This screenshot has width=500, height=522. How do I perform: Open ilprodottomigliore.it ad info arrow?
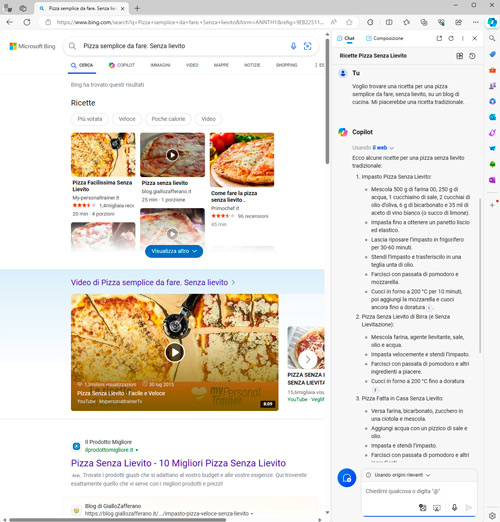pyautogui.click(x=137, y=450)
